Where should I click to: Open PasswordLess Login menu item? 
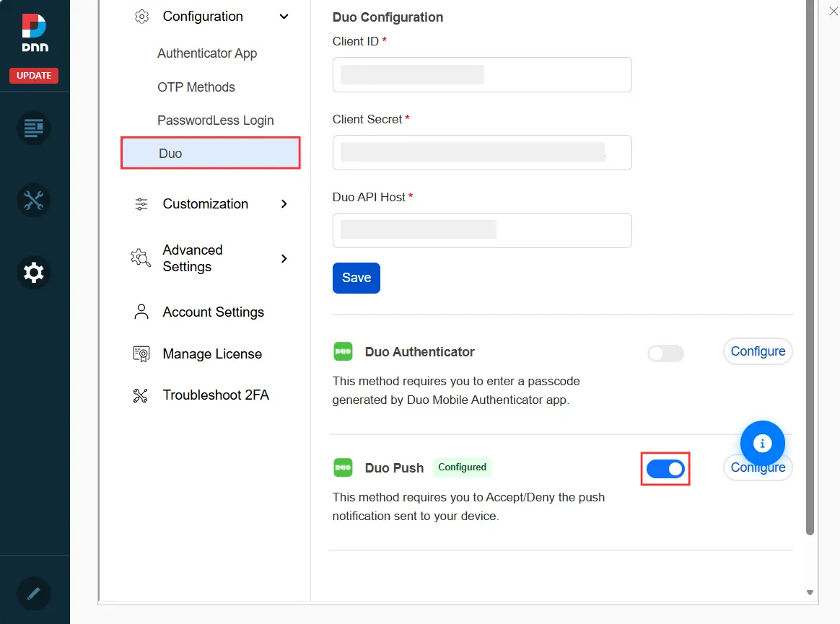pyautogui.click(x=215, y=120)
